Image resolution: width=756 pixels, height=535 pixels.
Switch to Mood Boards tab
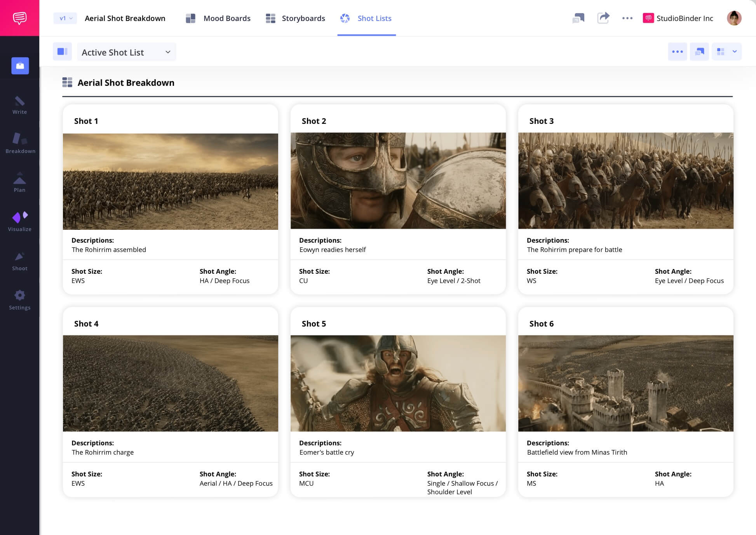[x=218, y=18]
